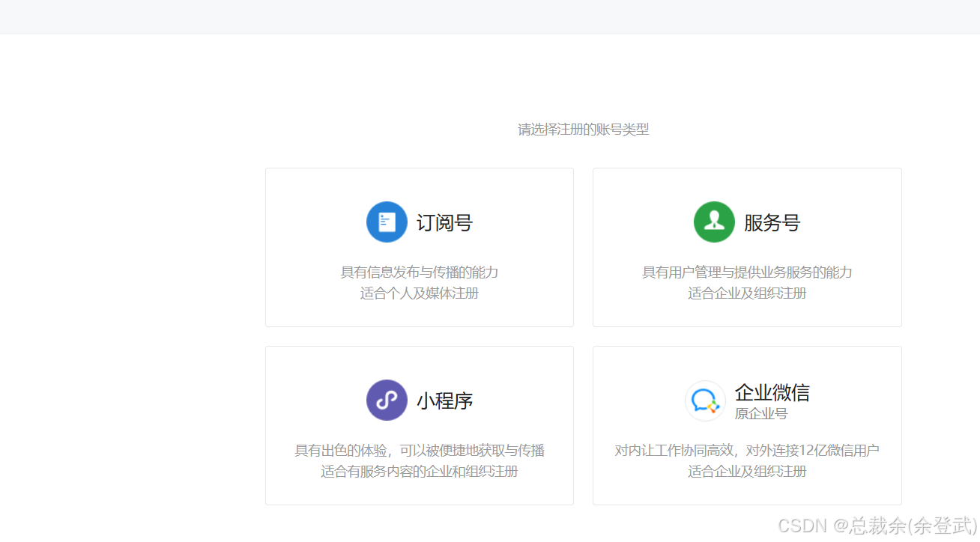Click 适合企业及组织注册 in the 服务号 card

[747, 293]
